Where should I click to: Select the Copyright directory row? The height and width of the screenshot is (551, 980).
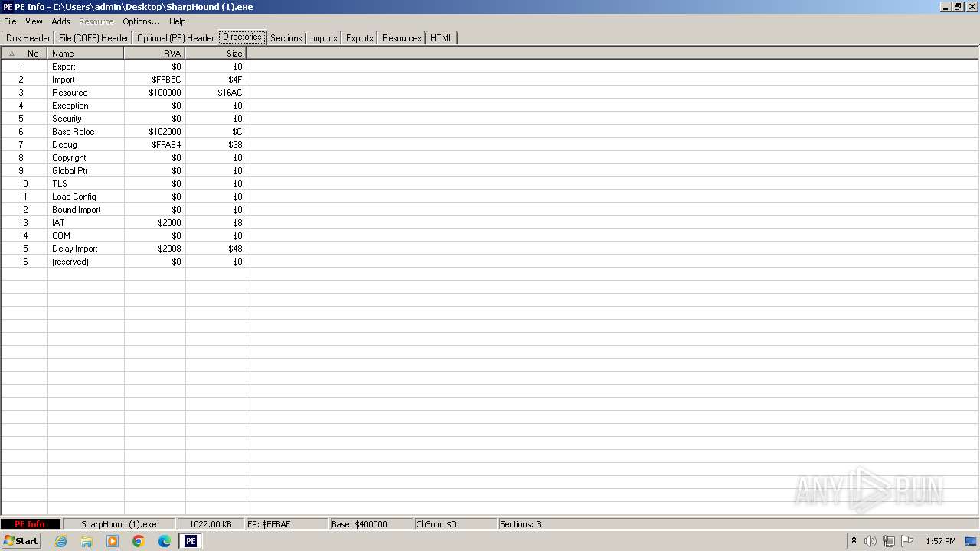click(123, 158)
